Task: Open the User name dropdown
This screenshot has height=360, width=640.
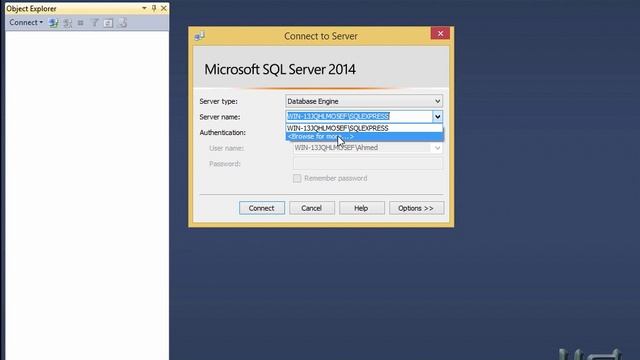Action: tap(437, 148)
